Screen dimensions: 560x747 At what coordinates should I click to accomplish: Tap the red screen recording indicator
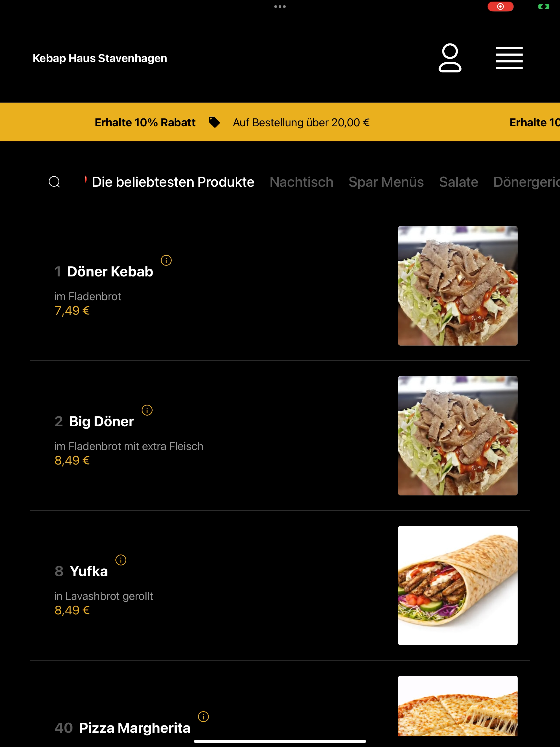[x=501, y=6]
